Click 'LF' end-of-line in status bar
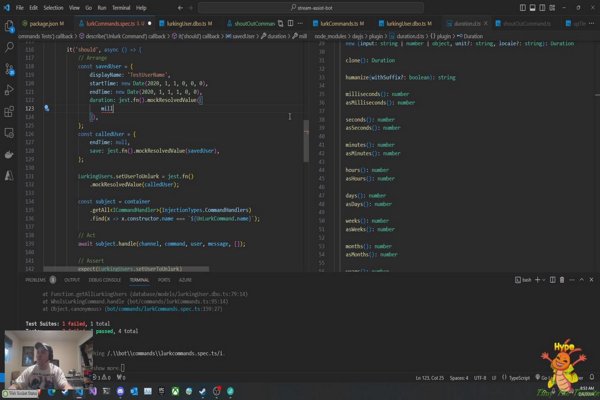 pos(494,378)
